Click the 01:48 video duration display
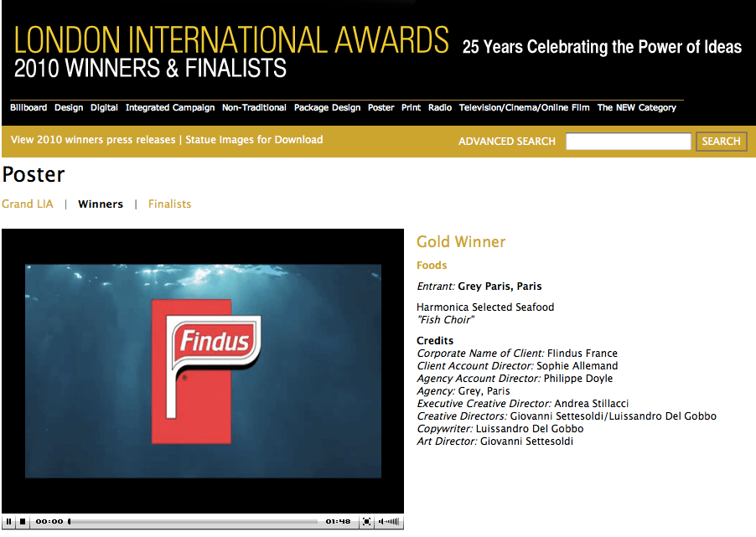This screenshot has height=537, width=756. (338, 521)
